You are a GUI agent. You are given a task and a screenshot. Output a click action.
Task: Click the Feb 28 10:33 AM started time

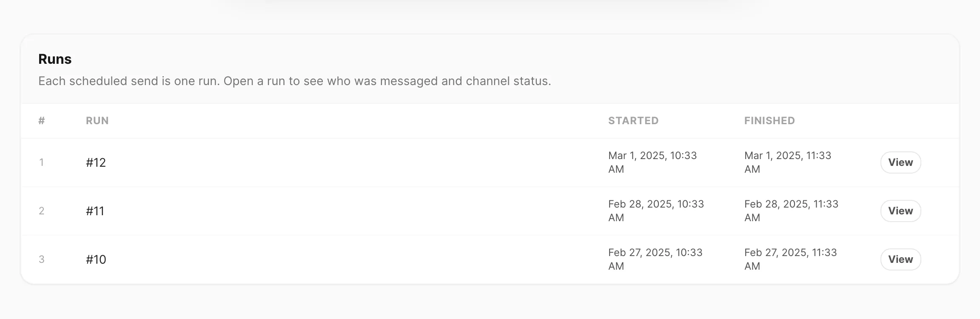(656, 211)
